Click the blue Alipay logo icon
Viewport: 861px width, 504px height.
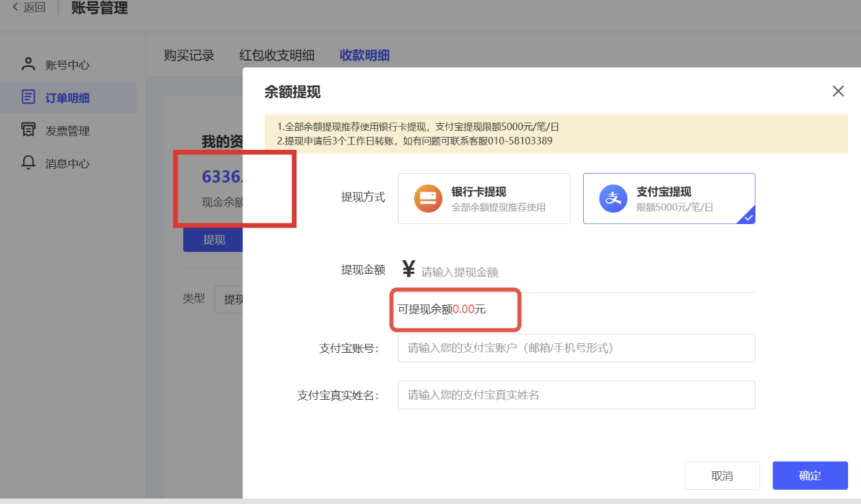tap(612, 198)
